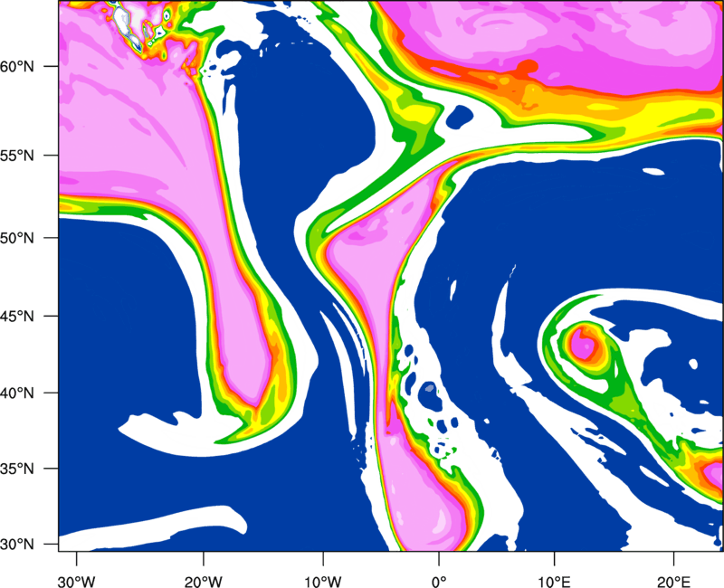The width and height of the screenshot is (724, 588).
Task: Click the 50°N latitude label
Action: click(17, 239)
